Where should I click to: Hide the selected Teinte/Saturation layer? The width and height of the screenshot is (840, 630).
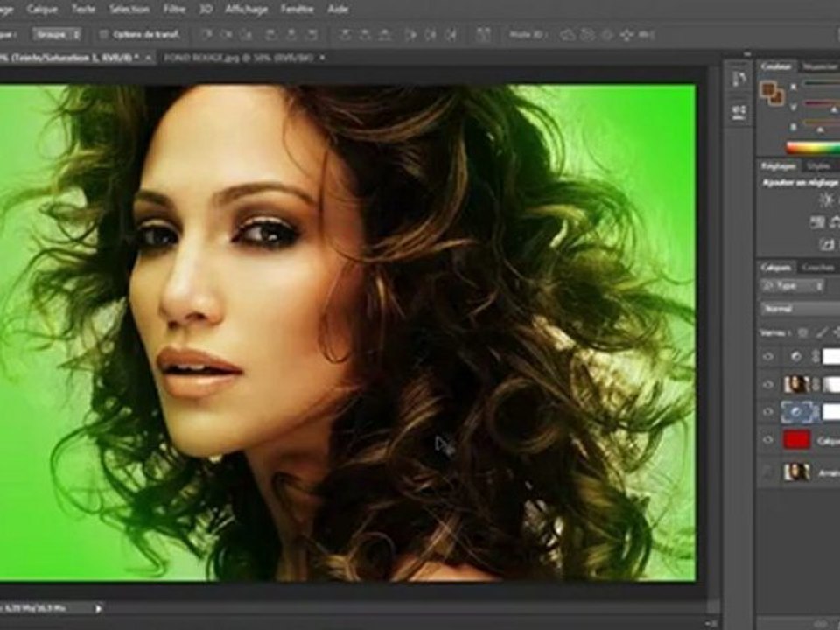pos(767,412)
